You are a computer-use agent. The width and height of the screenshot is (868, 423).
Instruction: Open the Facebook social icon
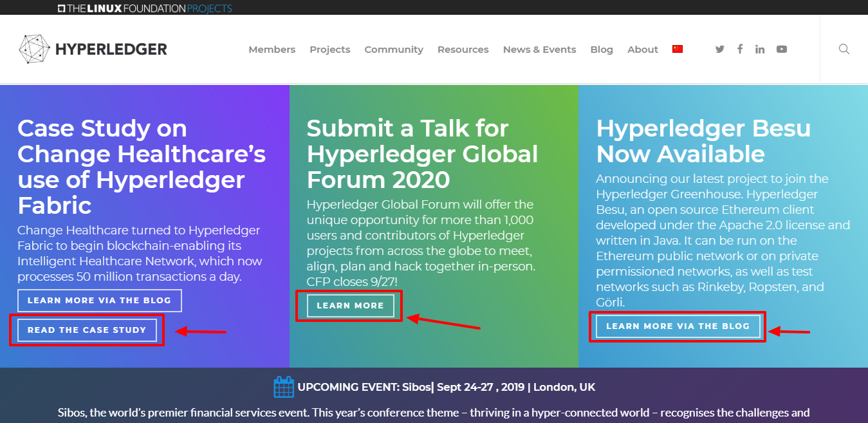coord(740,49)
